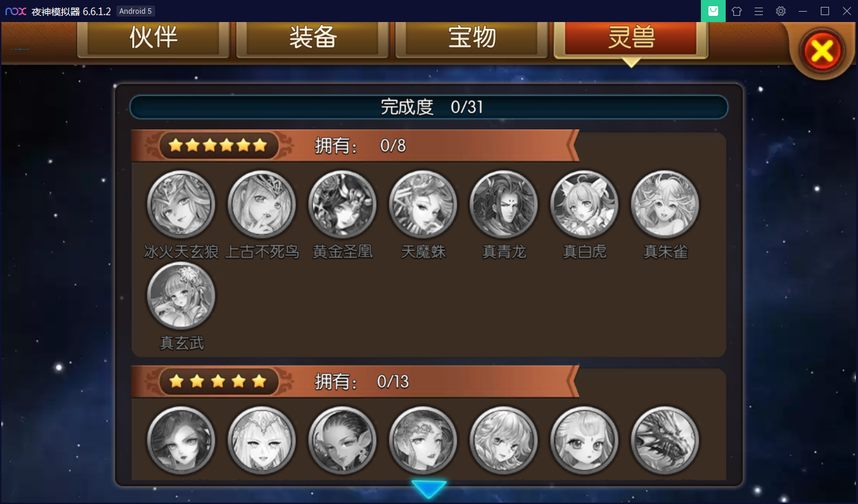Viewport: 858px width, 504px height.
Task: Click the five-star rarity header
Action: (x=356, y=381)
